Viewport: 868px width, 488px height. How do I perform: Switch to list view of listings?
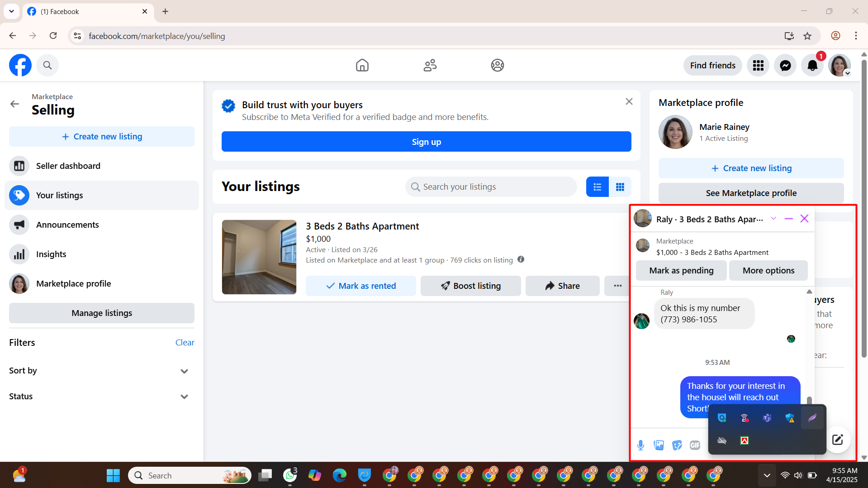tap(597, 187)
